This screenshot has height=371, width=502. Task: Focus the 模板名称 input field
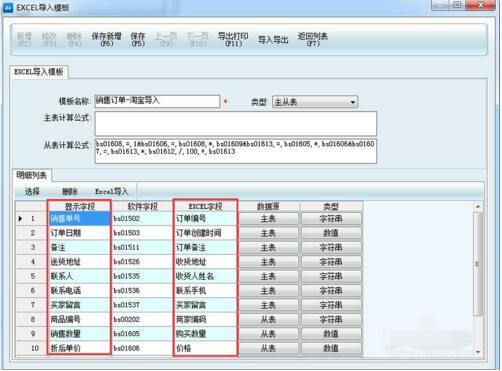click(157, 101)
